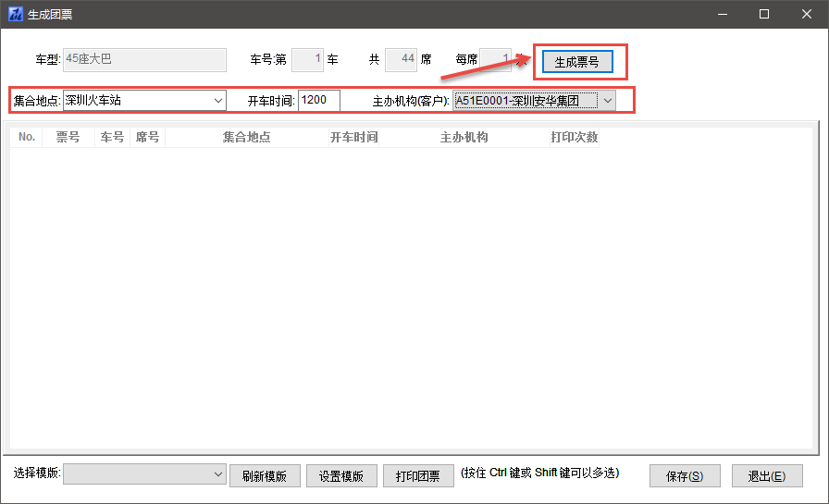Expand the 主办机构(客户) combo box
Screen dimensions: 829x504
tap(608, 101)
